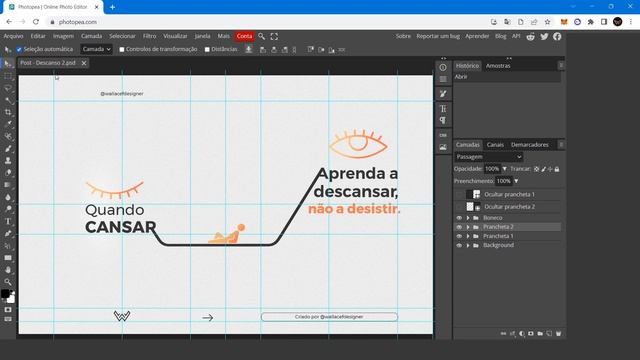Screen dimensions: 640x360
Task: Hide the Prancheta 2 folder
Action: (459, 227)
